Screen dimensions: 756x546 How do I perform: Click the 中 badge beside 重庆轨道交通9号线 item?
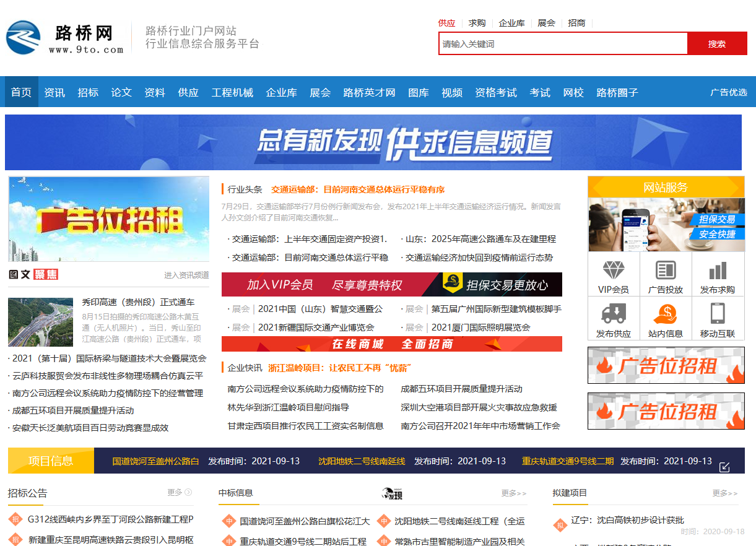228,540
